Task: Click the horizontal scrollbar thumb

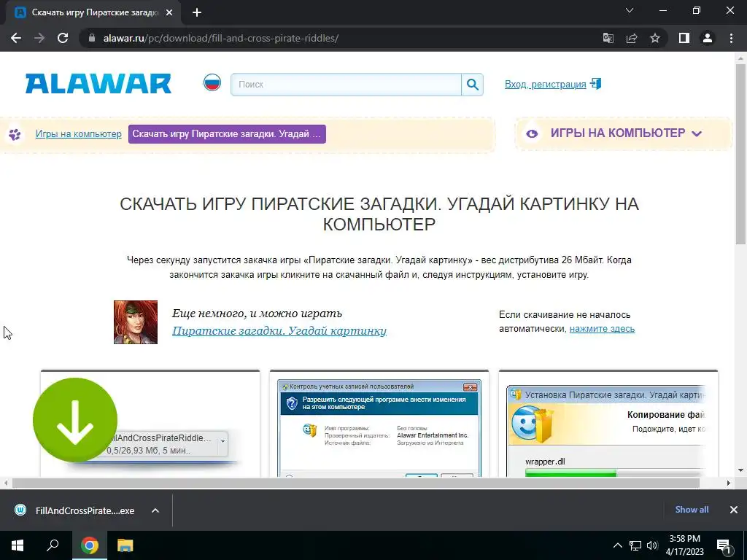Action: pos(355,483)
